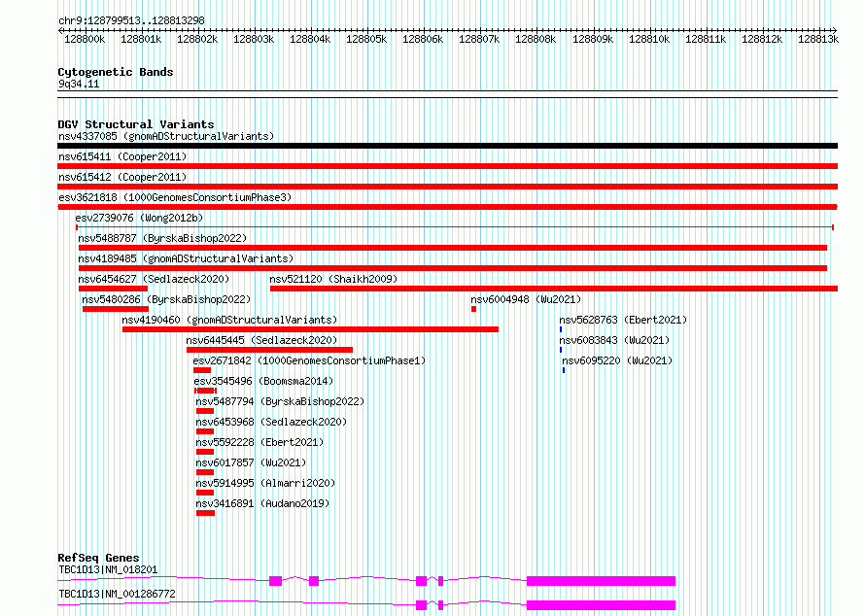Open nsv615412 (Cooper2011) variant label
Viewport: 865px width, 616px height.
coord(122,177)
